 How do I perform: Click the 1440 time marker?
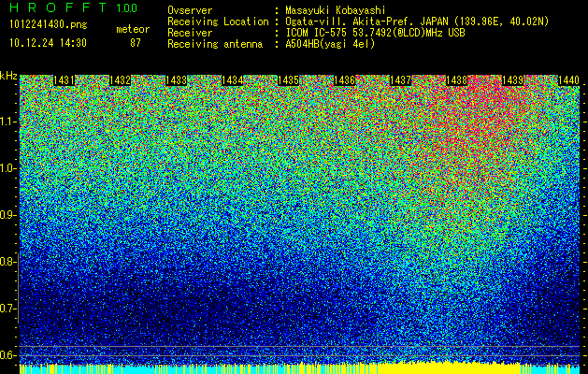(x=569, y=80)
